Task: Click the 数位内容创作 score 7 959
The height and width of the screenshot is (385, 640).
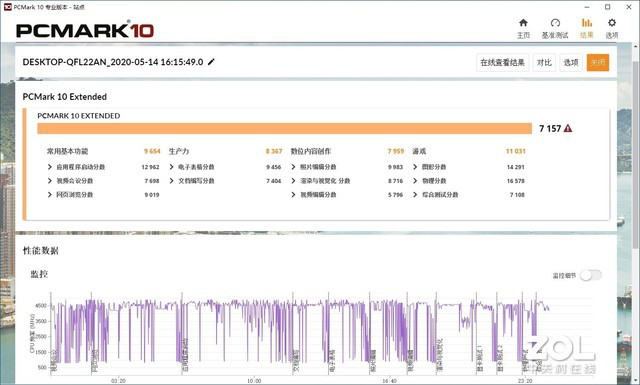Action: pyautogui.click(x=396, y=151)
